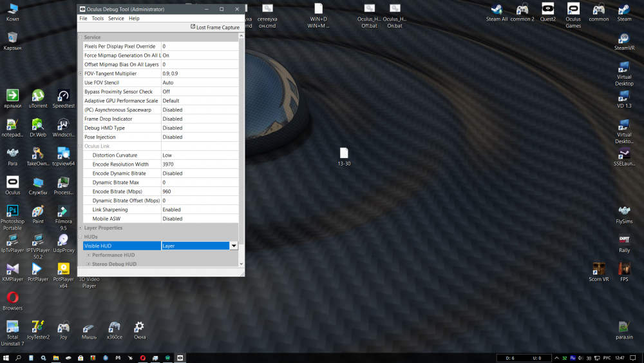Open the Visible HUD dropdown arrow

(234, 246)
